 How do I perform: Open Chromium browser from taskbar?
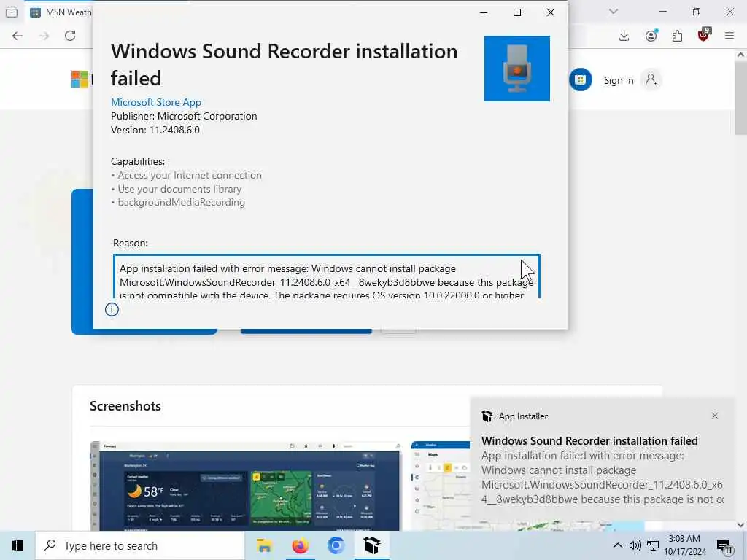[336, 545]
